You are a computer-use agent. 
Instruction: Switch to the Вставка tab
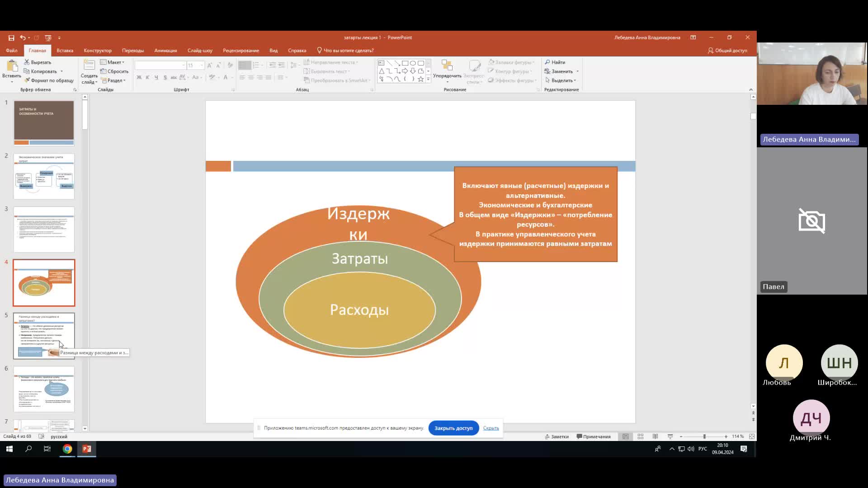(x=65, y=51)
